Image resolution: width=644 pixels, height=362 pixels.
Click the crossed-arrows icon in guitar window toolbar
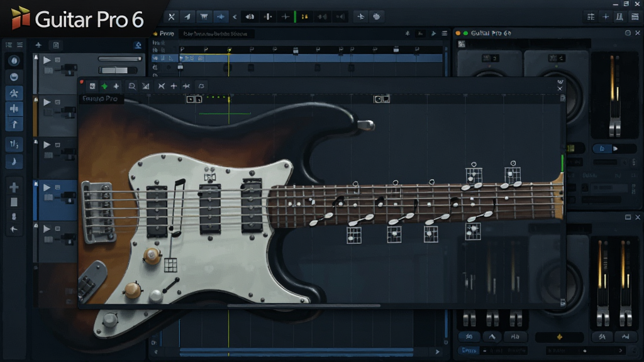point(162,86)
